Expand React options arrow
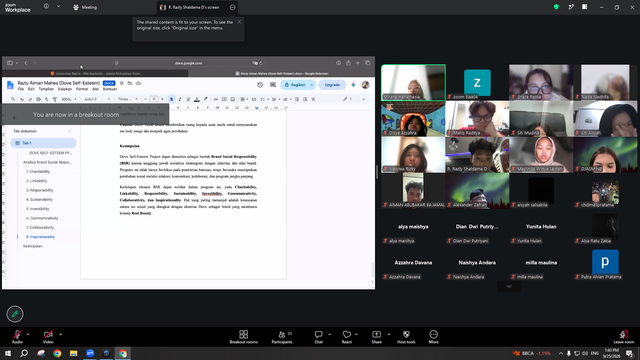Screen dimensions: 640x360 pos(356,334)
